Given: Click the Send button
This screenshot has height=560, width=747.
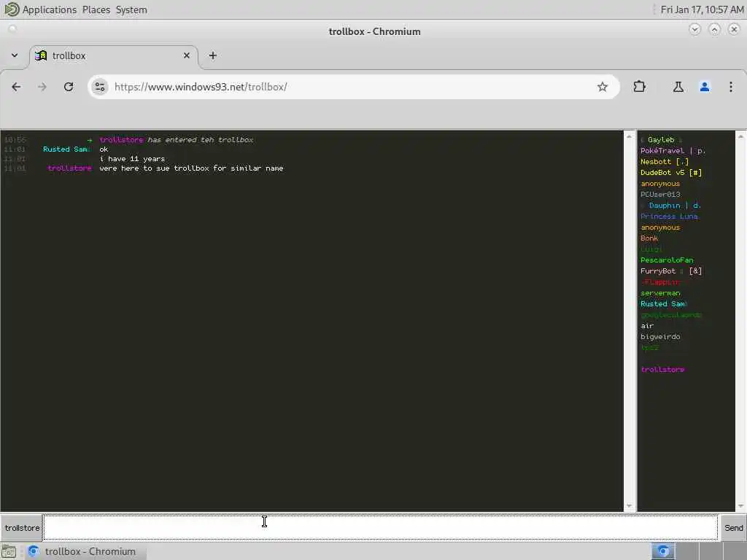Looking at the screenshot, I should pyautogui.click(x=733, y=528).
